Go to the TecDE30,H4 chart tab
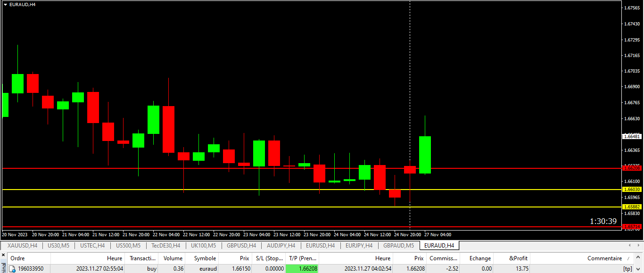This screenshot has width=644, height=273. click(x=165, y=246)
